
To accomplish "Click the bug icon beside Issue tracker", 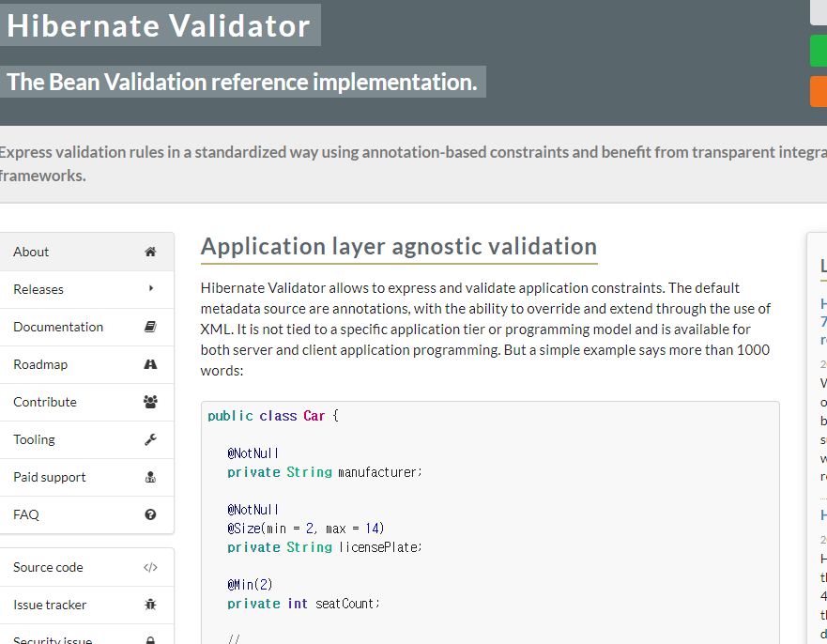I will [150, 605].
